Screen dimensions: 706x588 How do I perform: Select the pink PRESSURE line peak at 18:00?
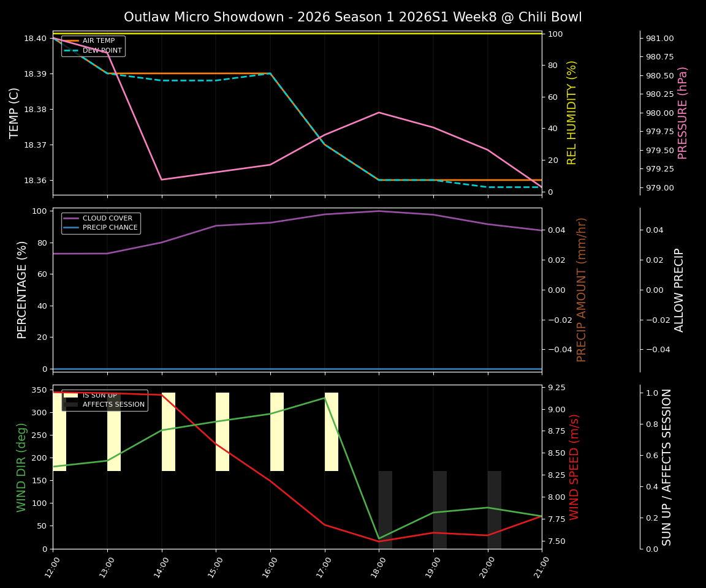(379, 113)
